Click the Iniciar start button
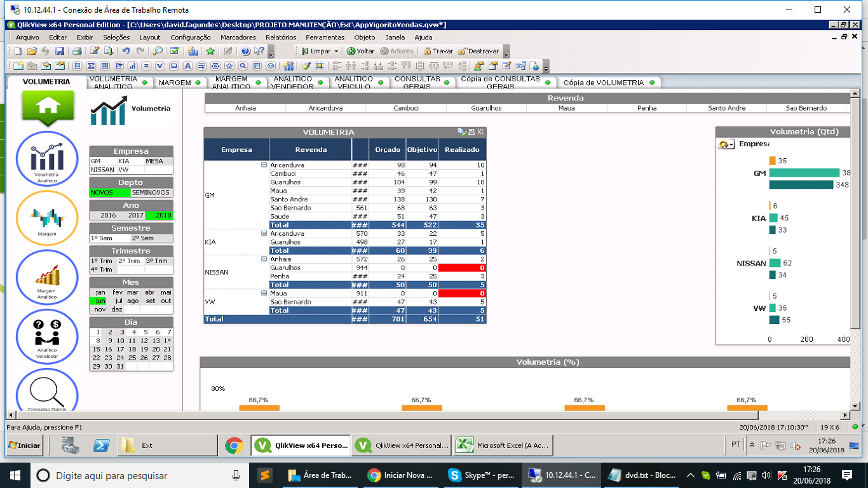The height and width of the screenshot is (488, 868). pyautogui.click(x=24, y=445)
